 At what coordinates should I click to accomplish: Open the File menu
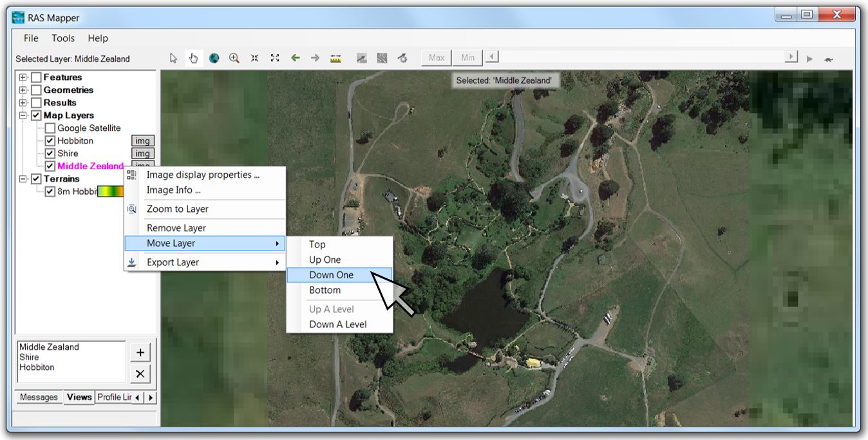[31, 38]
